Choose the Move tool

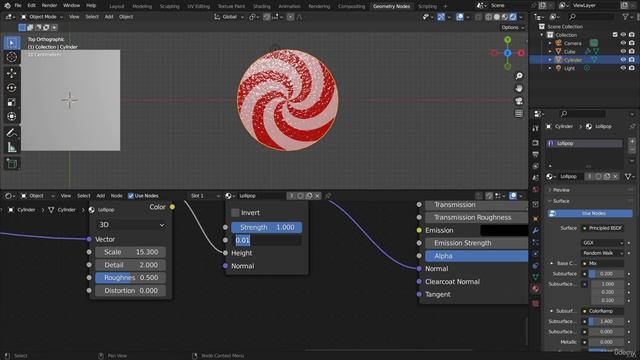point(12,73)
